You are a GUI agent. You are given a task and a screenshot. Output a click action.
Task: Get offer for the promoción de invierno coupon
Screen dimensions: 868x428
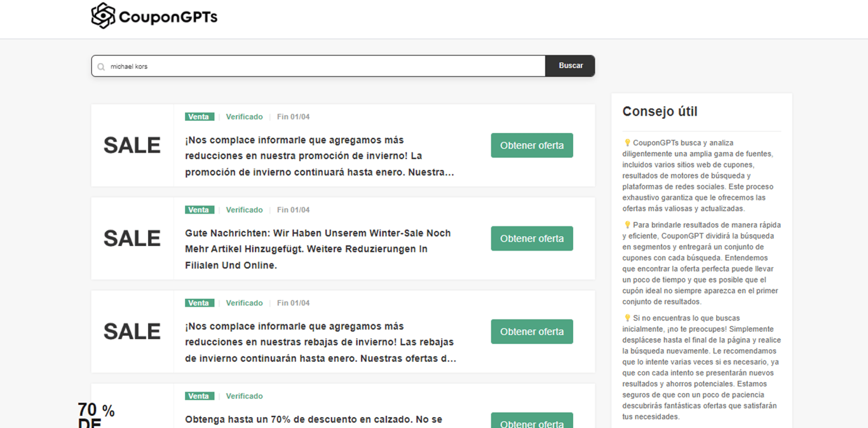point(532,145)
